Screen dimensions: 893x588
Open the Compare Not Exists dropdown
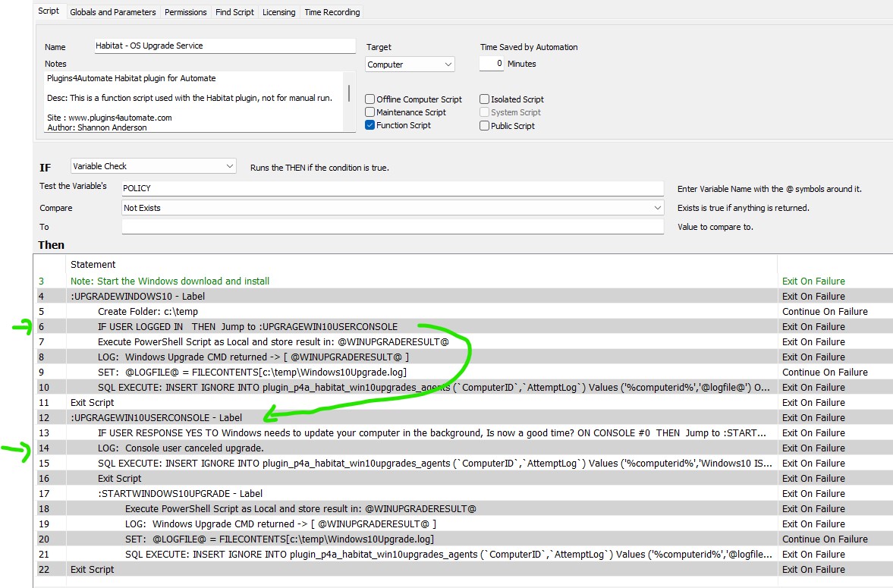(392, 208)
